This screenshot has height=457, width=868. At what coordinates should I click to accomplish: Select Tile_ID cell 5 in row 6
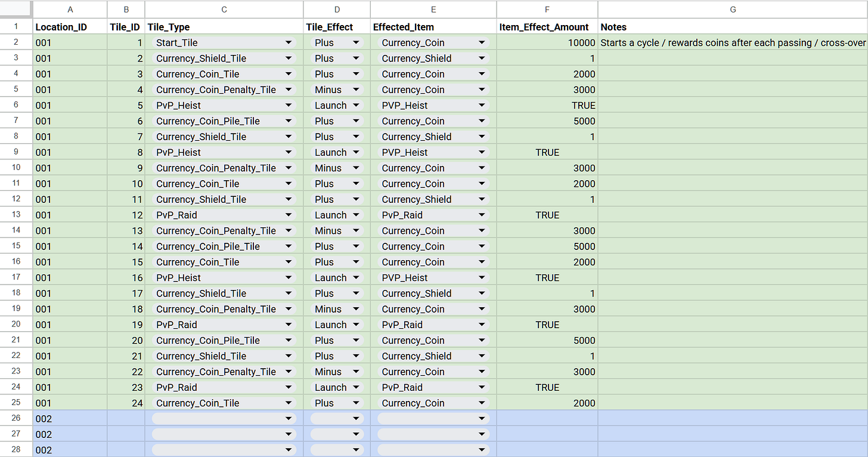pos(126,106)
